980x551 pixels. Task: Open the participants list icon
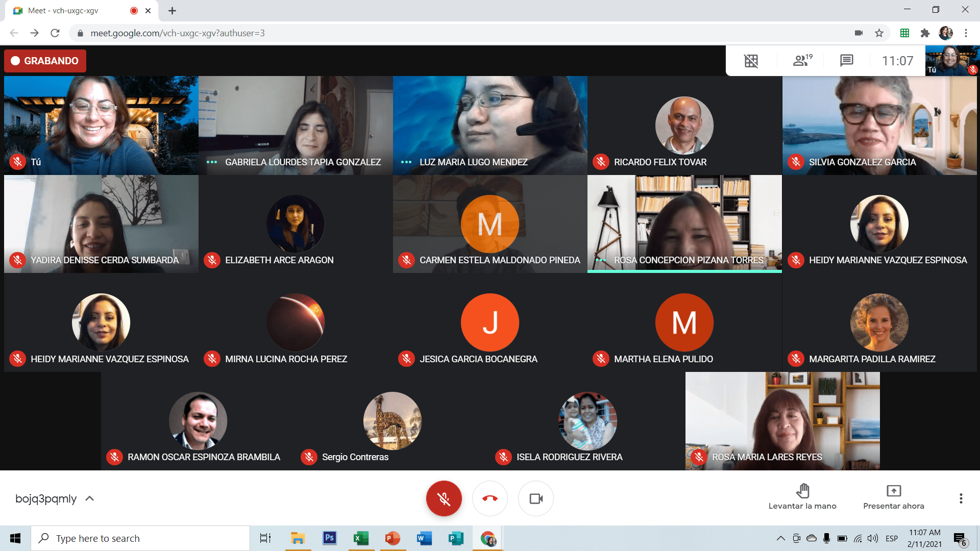[x=802, y=61]
